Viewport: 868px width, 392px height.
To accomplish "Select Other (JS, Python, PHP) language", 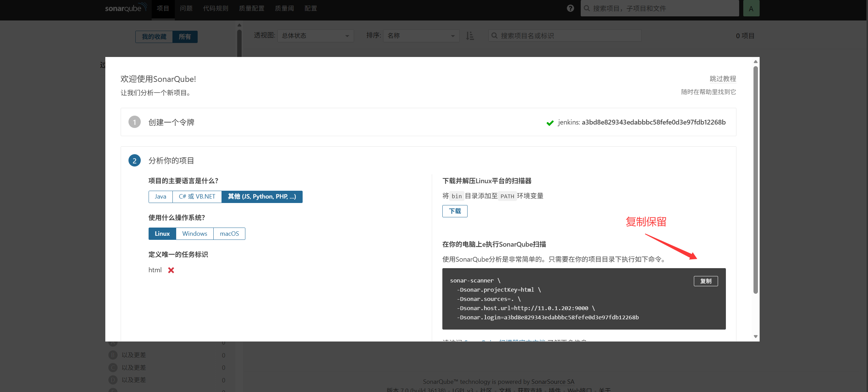I will pyautogui.click(x=262, y=197).
